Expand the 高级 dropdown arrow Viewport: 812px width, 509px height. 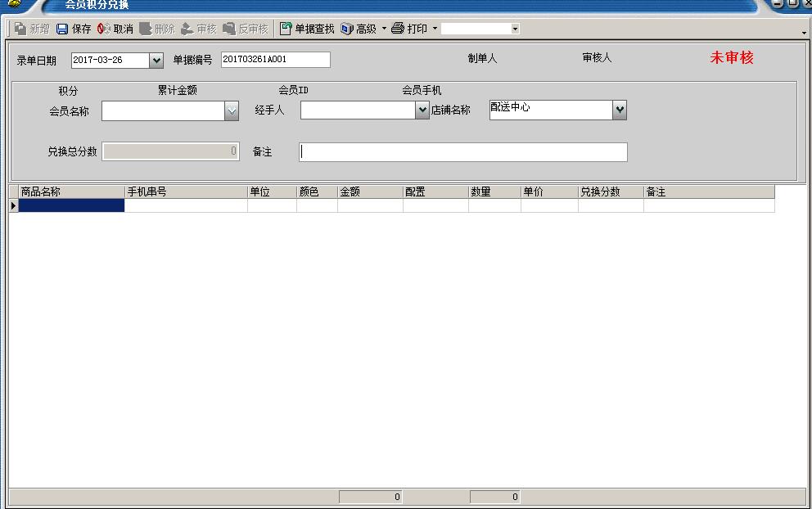(x=384, y=29)
